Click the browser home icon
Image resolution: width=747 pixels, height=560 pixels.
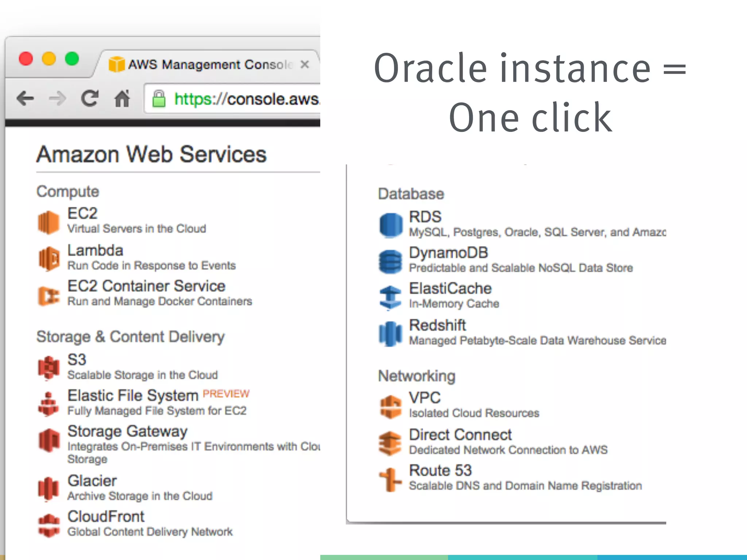click(x=122, y=98)
